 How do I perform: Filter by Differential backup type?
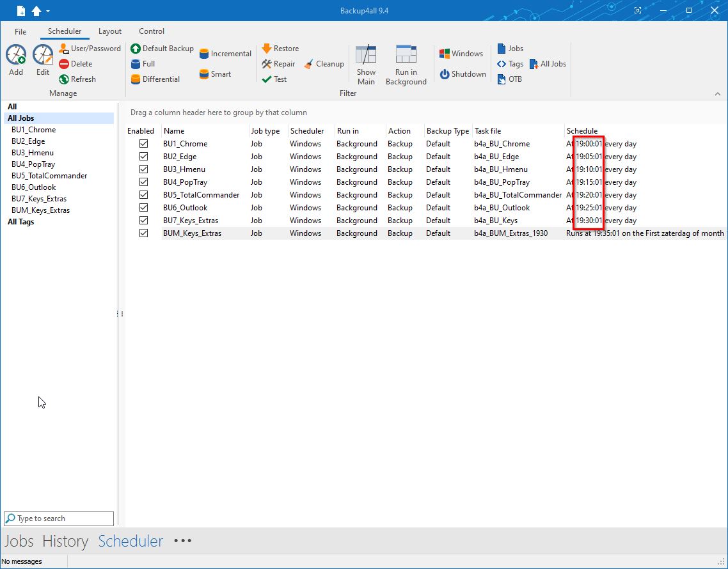pos(155,79)
